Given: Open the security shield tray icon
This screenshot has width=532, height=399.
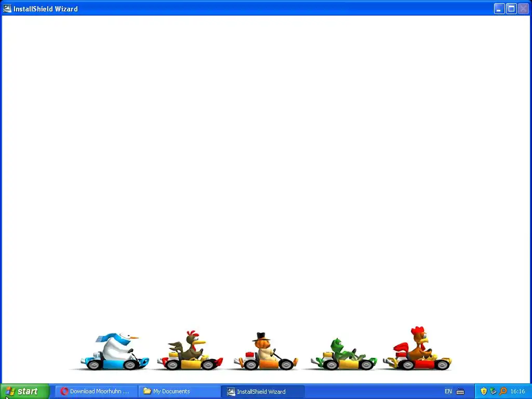Looking at the screenshot, I should [x=484, y=391].
